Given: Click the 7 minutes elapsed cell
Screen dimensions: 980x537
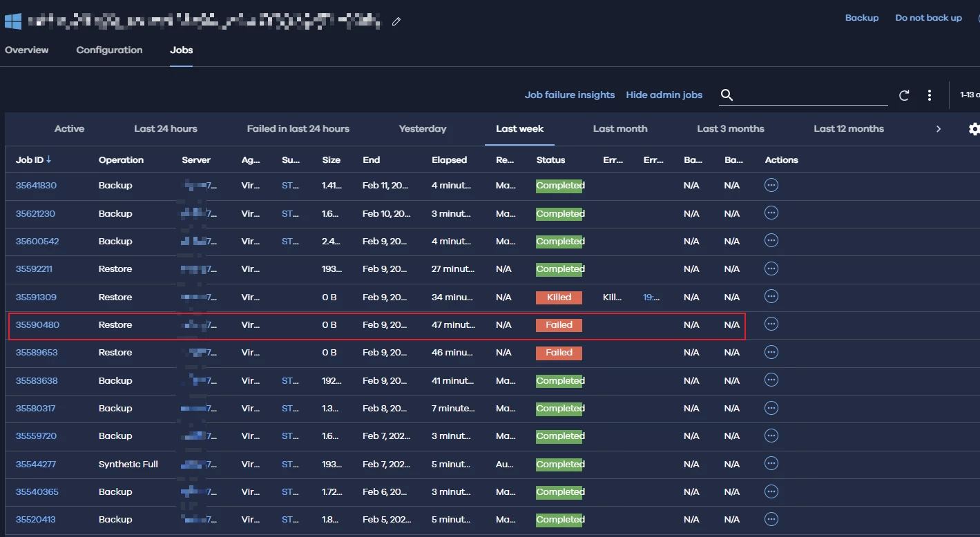Looking at the screenshot, I should 453,409.
